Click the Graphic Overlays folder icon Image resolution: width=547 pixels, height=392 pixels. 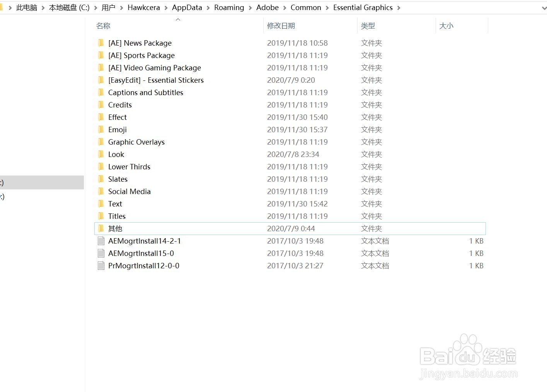101,142
